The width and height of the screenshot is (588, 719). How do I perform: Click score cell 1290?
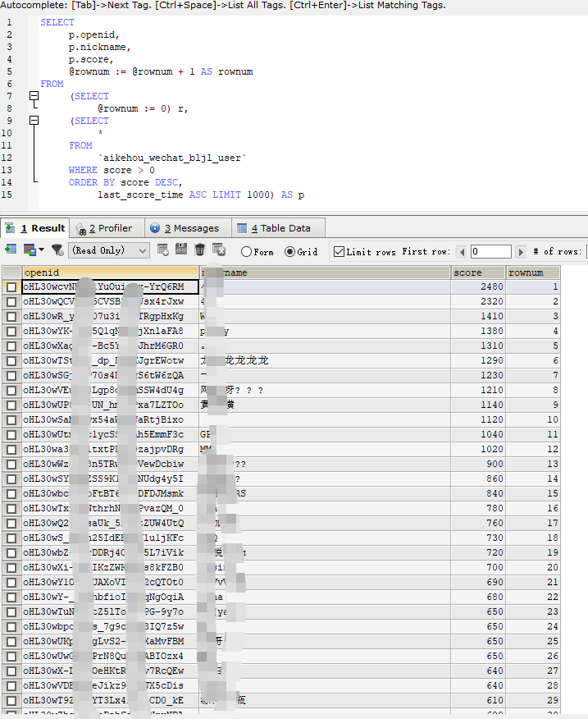point(478,360)
